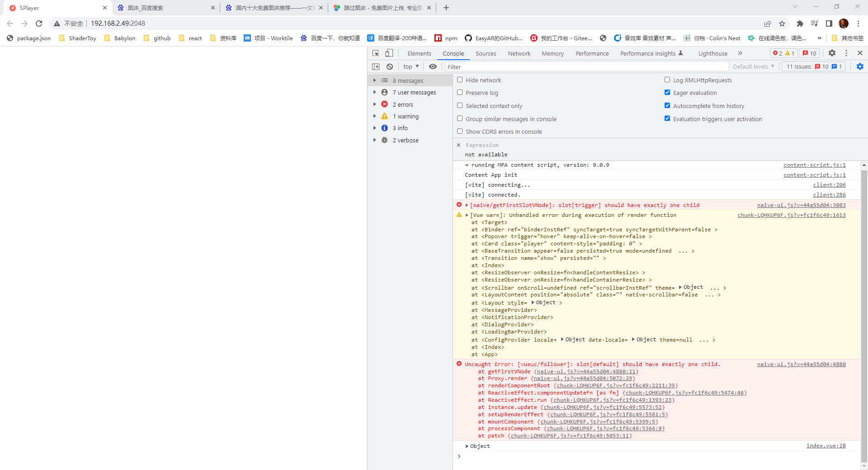The width and height of the screenshot is (868, 470).
Task: Check the Hide network option
Action: coord(460,80)
